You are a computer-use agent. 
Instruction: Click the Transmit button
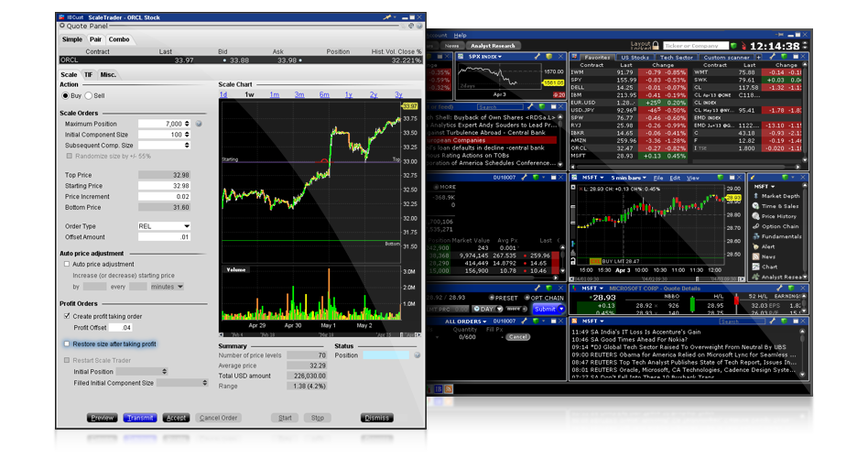139,418
